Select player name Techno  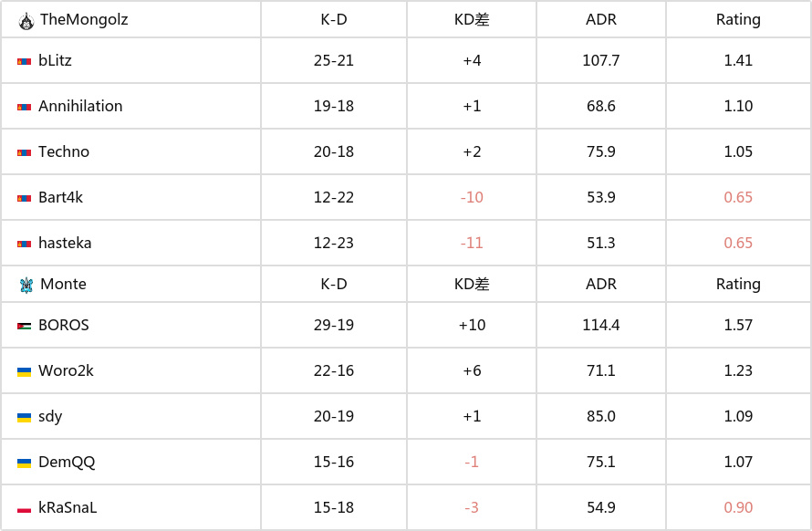pyautogui.click(x=64, y=151)
